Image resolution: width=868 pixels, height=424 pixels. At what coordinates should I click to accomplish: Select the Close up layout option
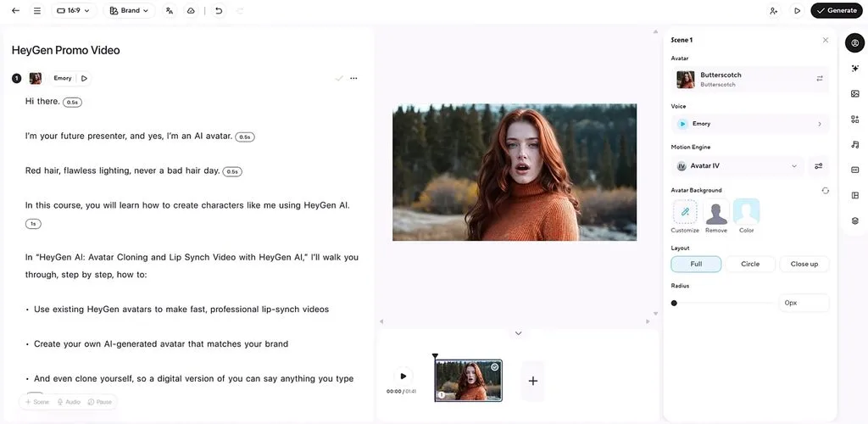[x=804, y=264]
